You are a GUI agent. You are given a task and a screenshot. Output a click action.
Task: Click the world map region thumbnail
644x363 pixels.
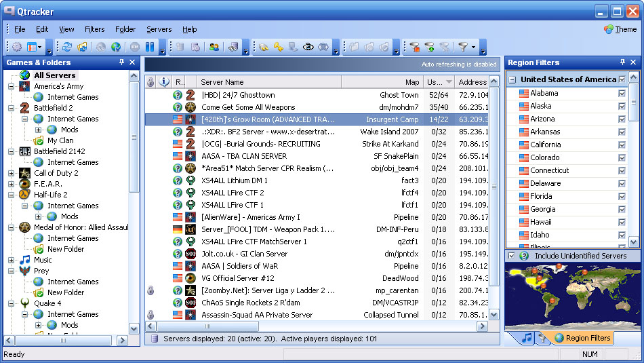tap(572, 296)
